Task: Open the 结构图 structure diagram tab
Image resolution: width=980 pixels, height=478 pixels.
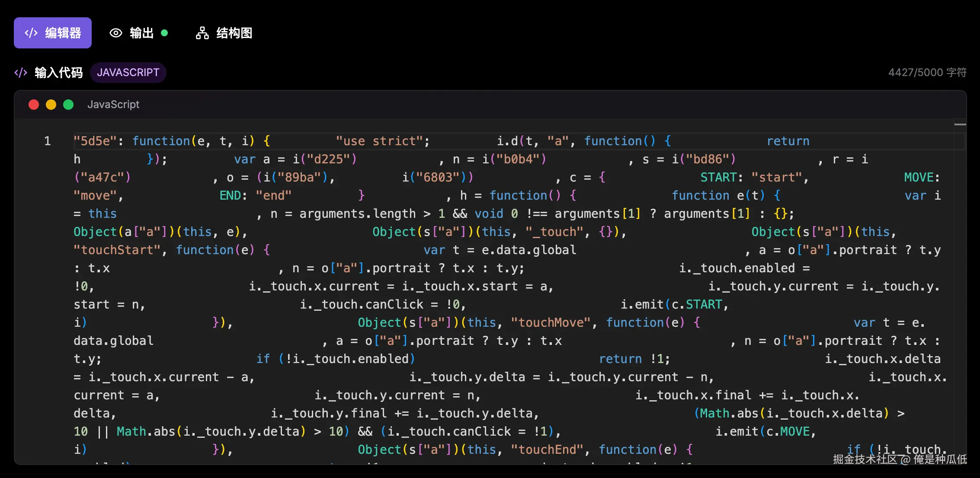Action: 234,33
